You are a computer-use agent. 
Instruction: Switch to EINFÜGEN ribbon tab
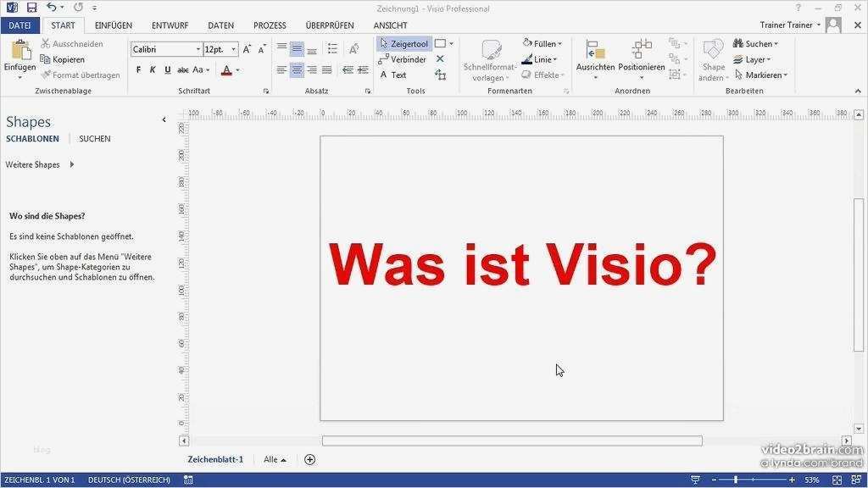click(114, 25)
